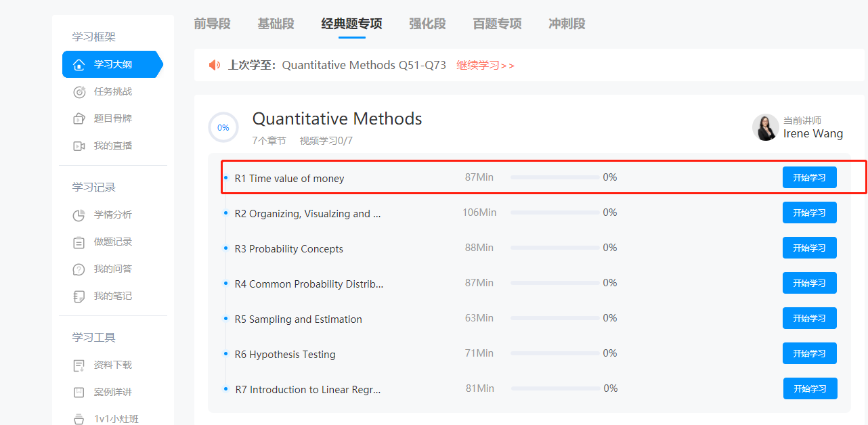Select the pie chart icon for 学情分析
The width and height of the screenshot is (868, 425).
tap(79, 215)
